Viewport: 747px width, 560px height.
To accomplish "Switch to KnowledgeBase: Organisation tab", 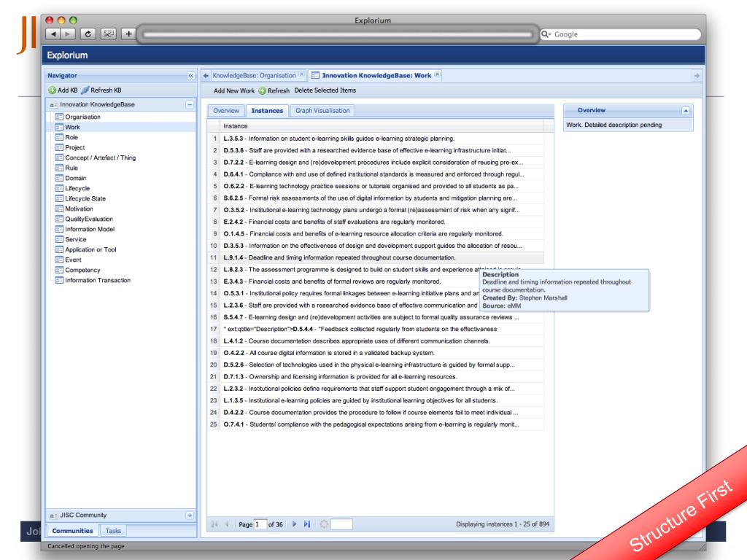I will point(254,75).
